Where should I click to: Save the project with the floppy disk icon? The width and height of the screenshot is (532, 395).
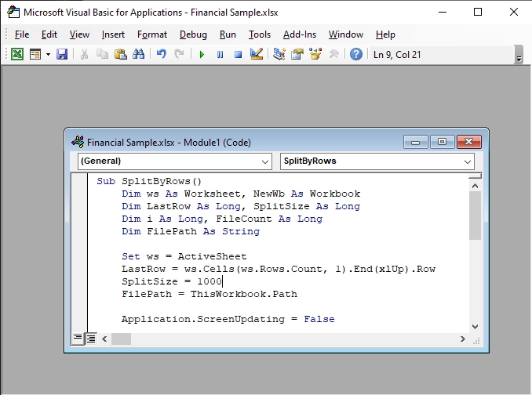point(62,54)
